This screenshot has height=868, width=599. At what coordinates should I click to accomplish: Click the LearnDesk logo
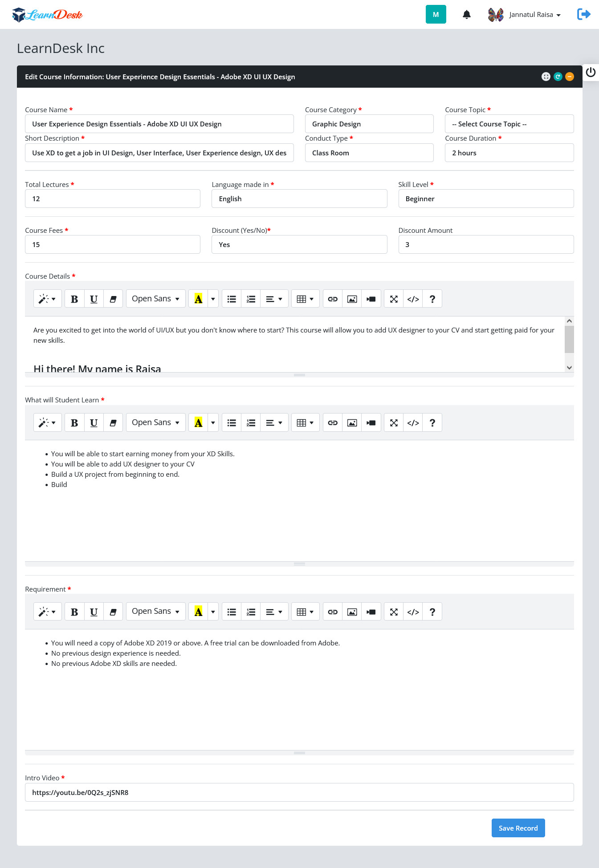pos(47,15)
